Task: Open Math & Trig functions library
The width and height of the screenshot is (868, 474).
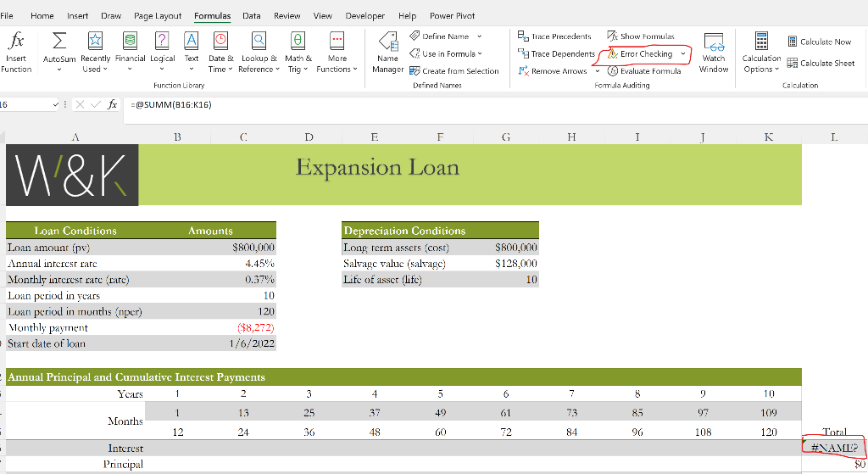Action: pos(298,52)
